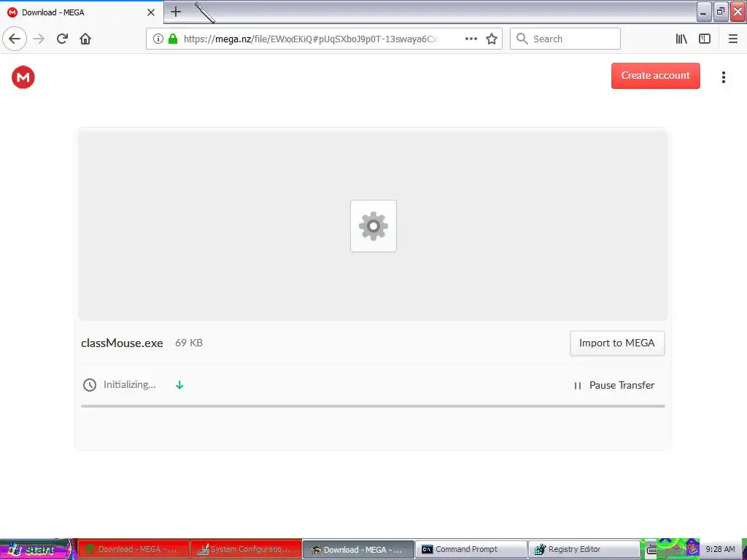Open the browser home page
This screenshot has width=747, height=560.
[x=85, y=39]
